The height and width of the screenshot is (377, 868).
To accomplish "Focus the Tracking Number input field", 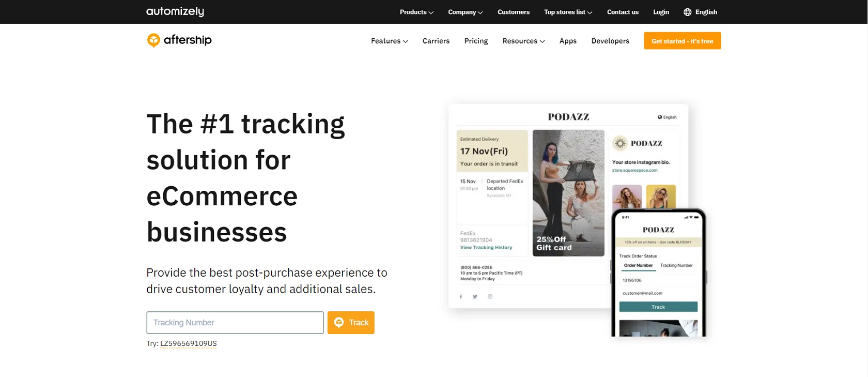I will [x=235, y=323].
